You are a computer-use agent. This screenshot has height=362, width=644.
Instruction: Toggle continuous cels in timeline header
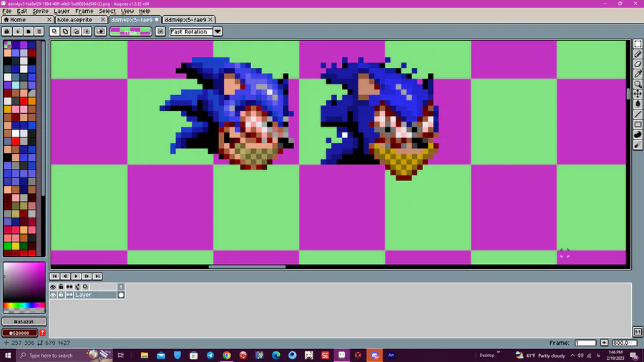click(69, 287)
